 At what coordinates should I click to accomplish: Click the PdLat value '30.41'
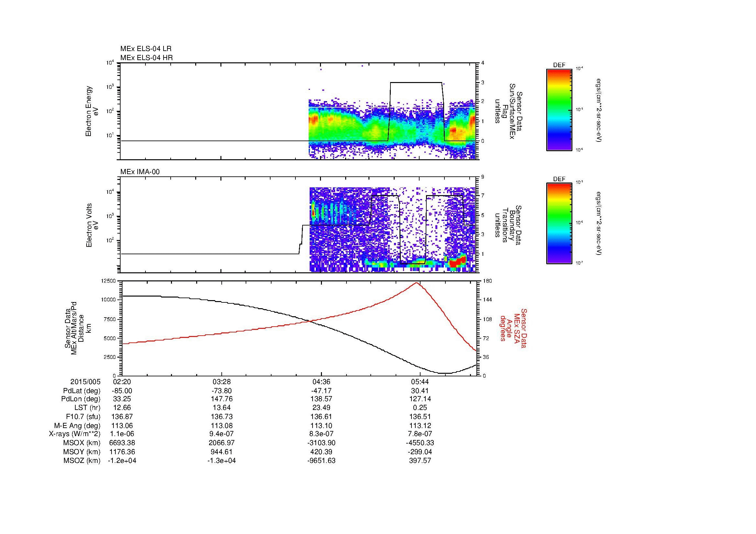(x=420, y=391)
